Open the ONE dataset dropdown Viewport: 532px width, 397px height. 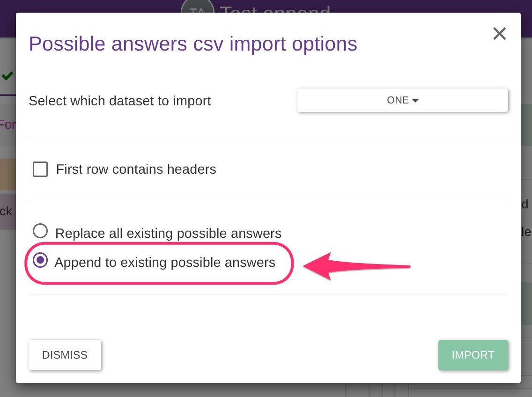pyautogui.click(x=402, y=100)
